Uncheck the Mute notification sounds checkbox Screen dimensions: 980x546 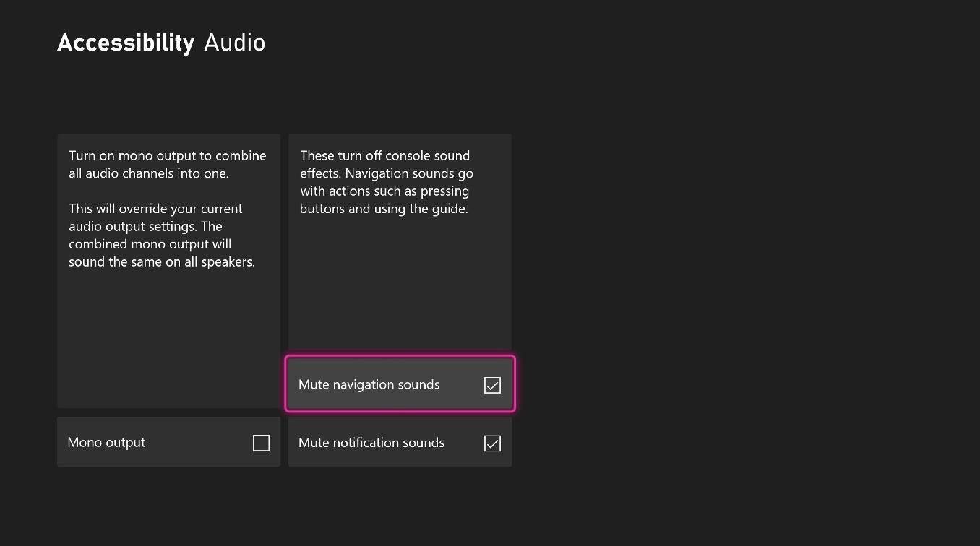click(x=492, y=443)
